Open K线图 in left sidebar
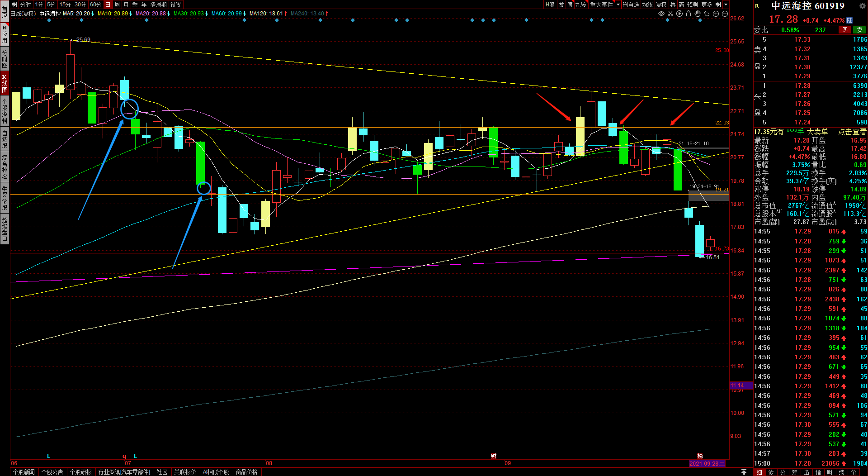The width and height of the screenshot is (868, 476). coord(5,84)
